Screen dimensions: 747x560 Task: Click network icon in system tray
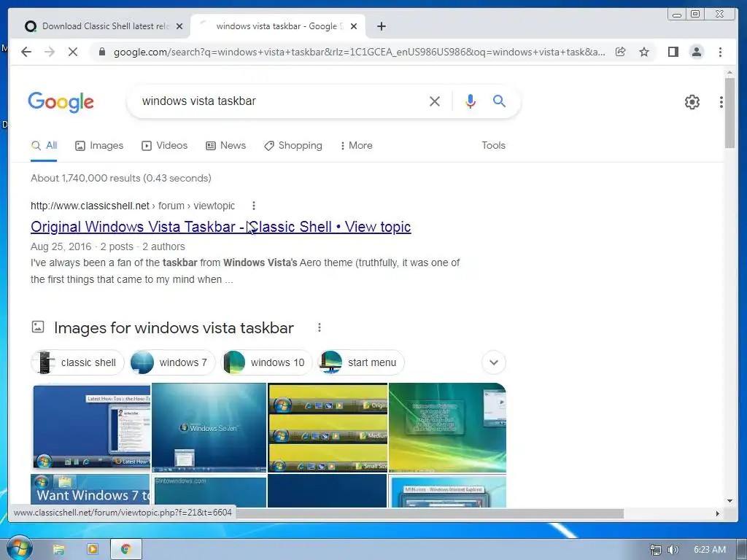pos(656,550)
